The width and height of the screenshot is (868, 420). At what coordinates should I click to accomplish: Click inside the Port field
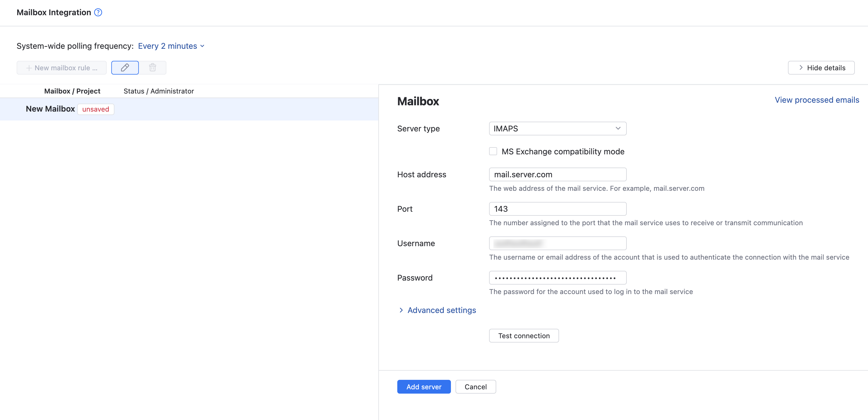click(x=557, y=209)
